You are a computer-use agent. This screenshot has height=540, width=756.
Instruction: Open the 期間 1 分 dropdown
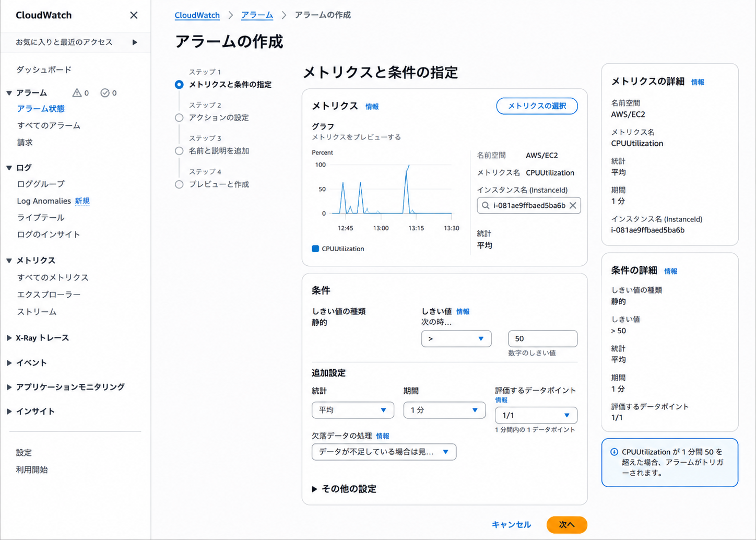pyautogui.click(x=444, y=410)
